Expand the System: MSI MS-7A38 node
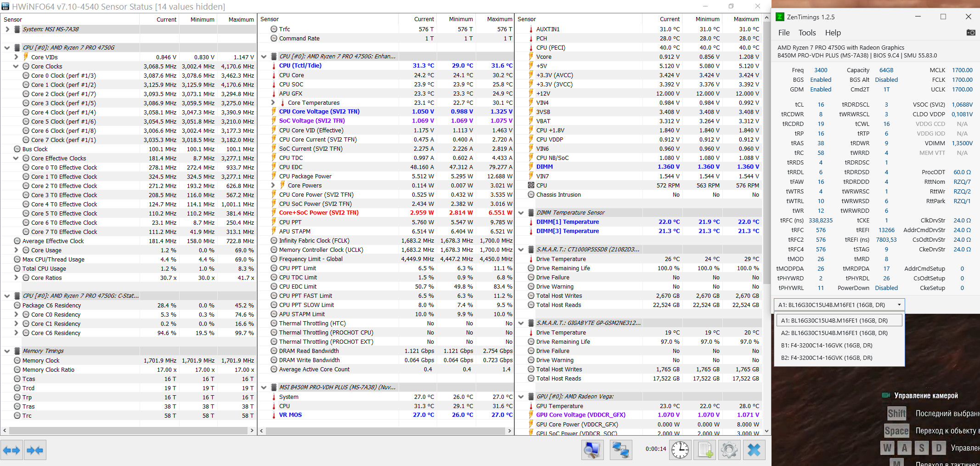The height and width of the screenshot is (466, 980). (7, 29)
